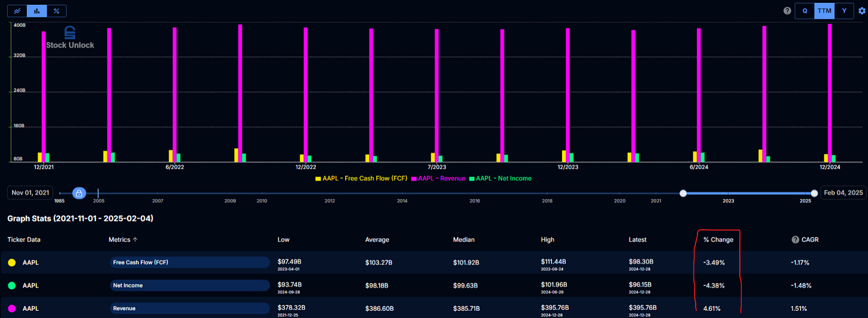Screen dimensions: 868x318
Task: Sort by the Metrics column header
Action: point(119,239)
